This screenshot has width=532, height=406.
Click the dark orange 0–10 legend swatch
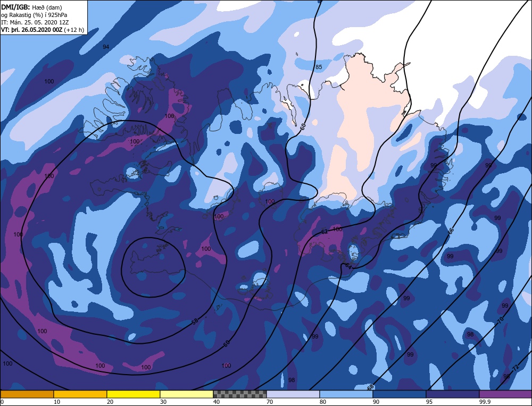tap(27, 394)
